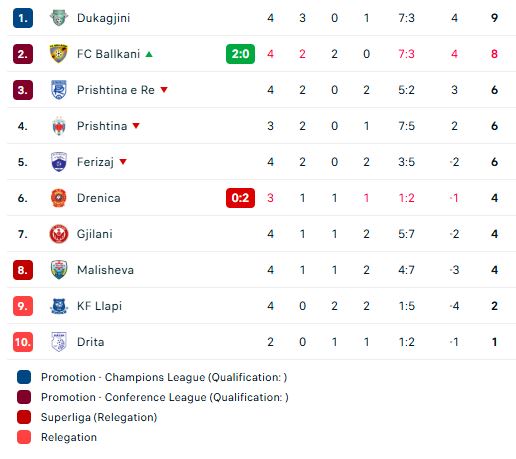Click the Champions League blue legend swatch

(24, 377)
